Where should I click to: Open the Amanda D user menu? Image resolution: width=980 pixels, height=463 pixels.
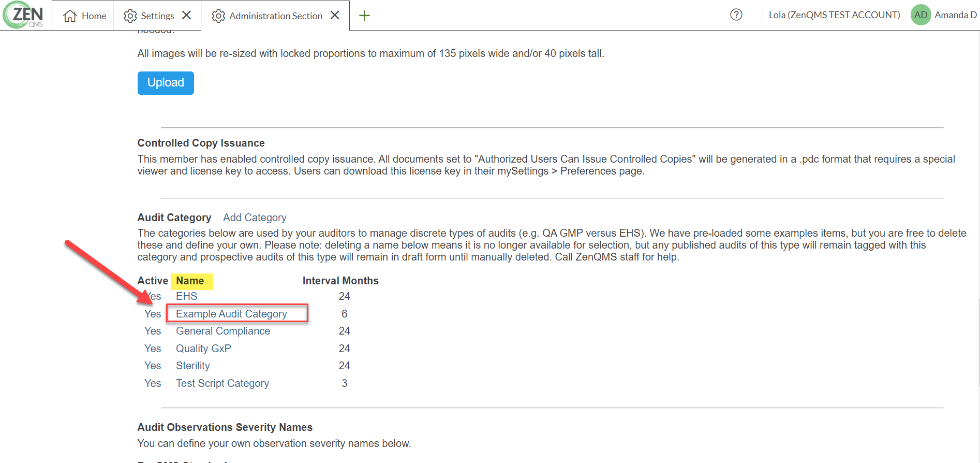[955, 15]
